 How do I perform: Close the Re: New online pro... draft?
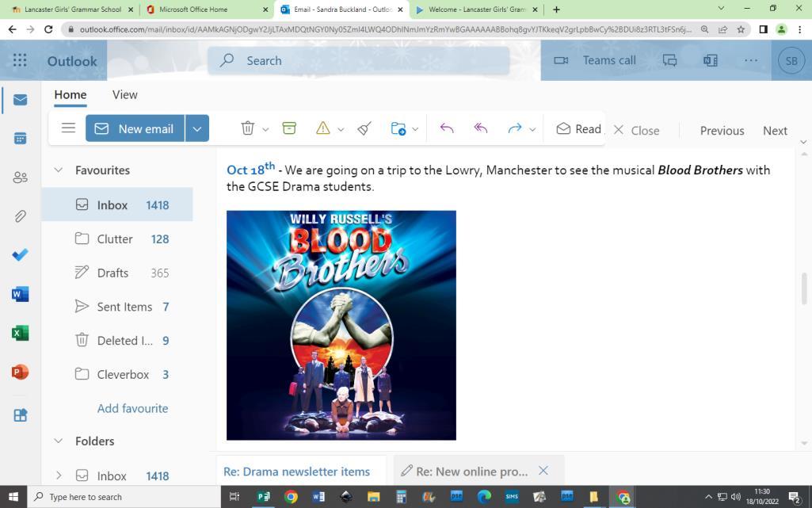click(x=543, y=470)
